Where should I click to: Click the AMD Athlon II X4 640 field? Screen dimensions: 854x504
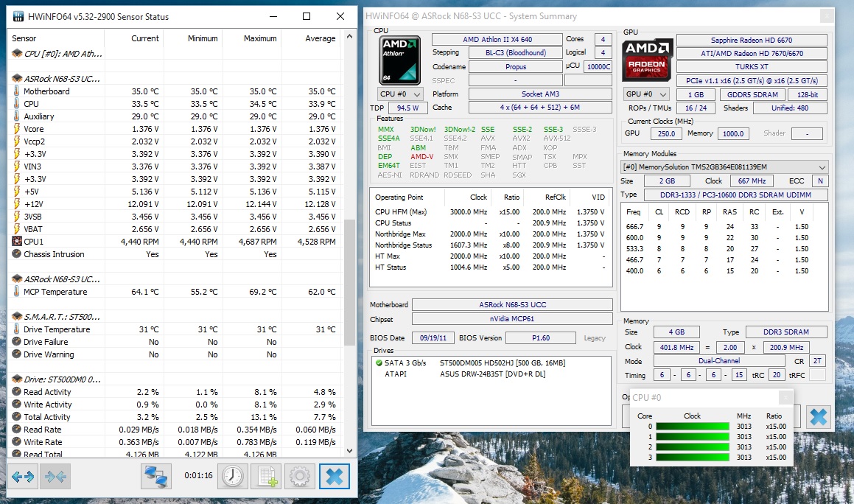coord(497,39)
